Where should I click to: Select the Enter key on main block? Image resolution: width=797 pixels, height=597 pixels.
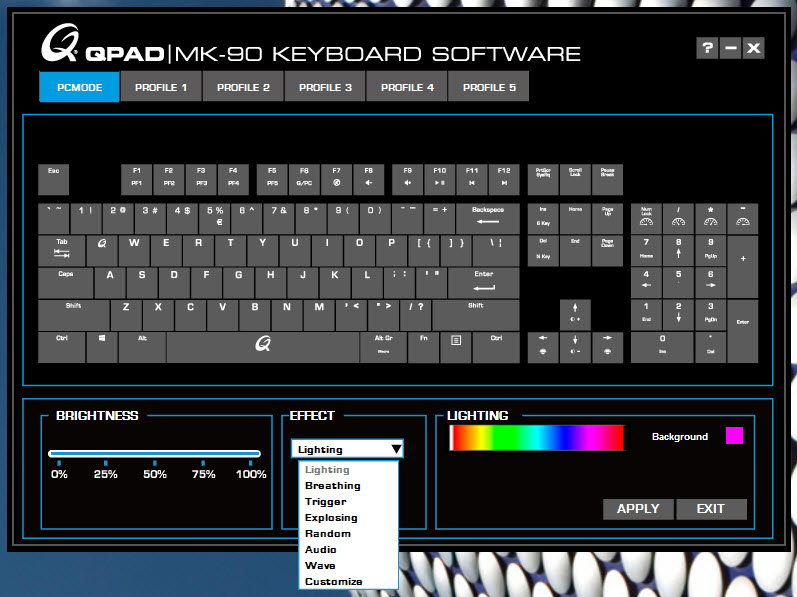coord(484,283)
